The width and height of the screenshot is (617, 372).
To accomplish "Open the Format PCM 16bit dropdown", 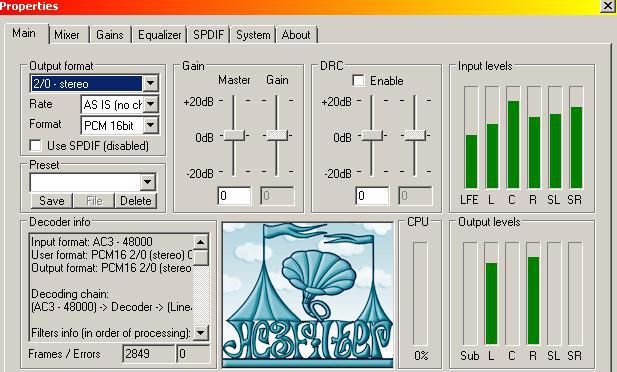I will (x=150, y=126).
